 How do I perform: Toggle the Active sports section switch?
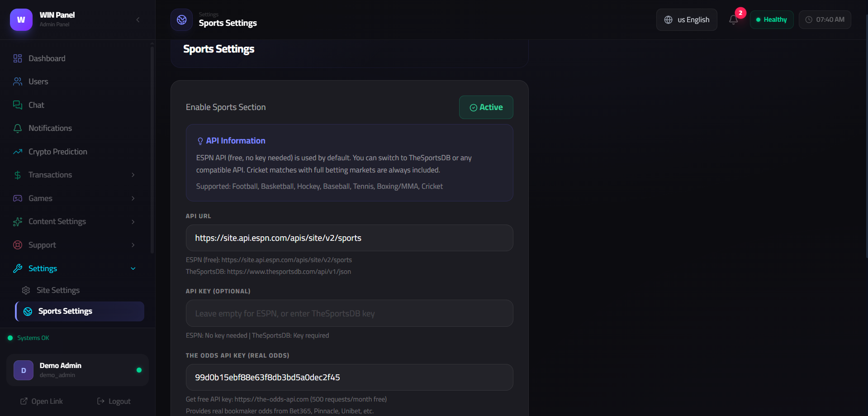486,107
